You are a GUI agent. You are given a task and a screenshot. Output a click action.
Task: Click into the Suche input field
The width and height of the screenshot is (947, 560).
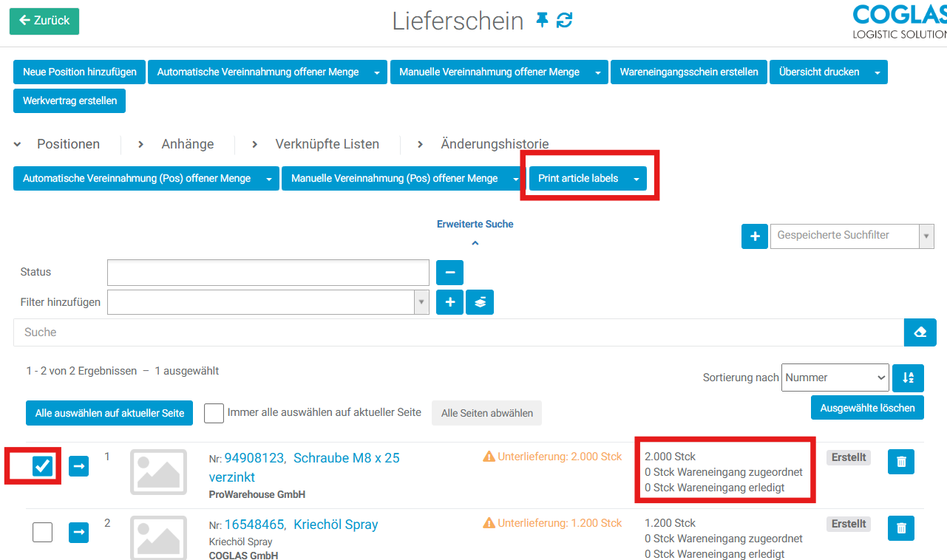click(458, 332)
